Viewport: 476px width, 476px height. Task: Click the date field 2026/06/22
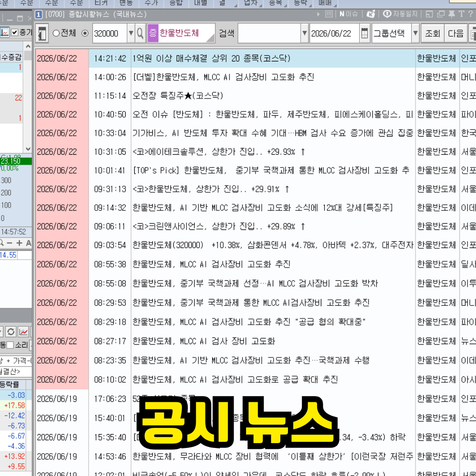tap(334, 33)
